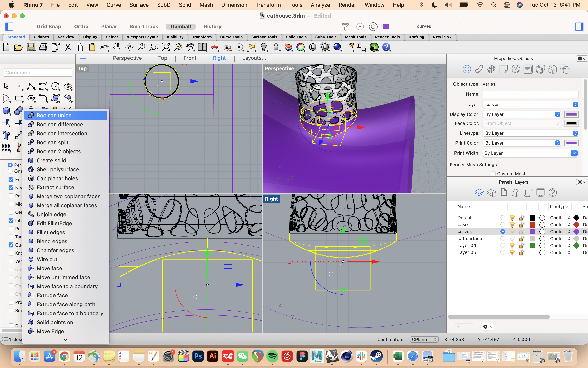588x368 pixels.
Task: Click the four-pane viewport layout button
Action: point(83,58)
